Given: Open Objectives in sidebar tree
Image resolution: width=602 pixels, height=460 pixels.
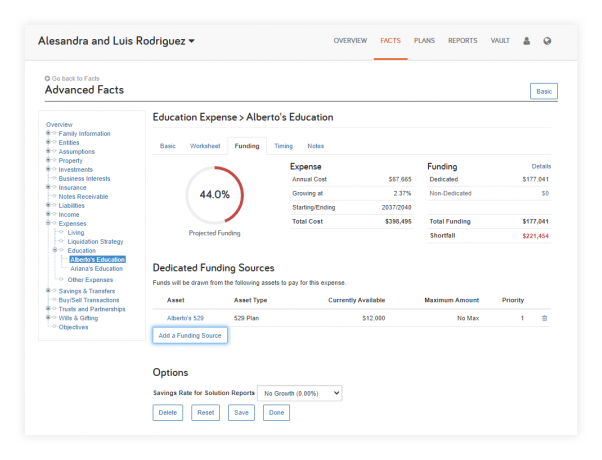Looking at the screenshot, I should point(73,327).
